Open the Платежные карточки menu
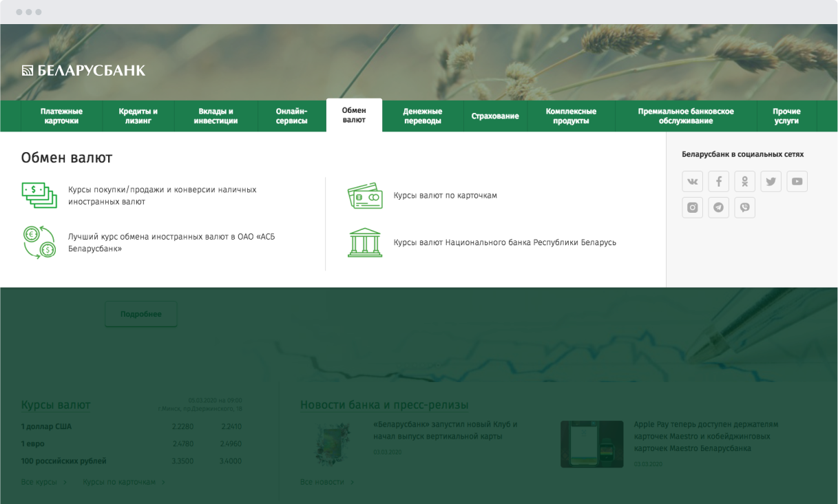The height and width of the screenshot is (504, 838). [61, 116]
